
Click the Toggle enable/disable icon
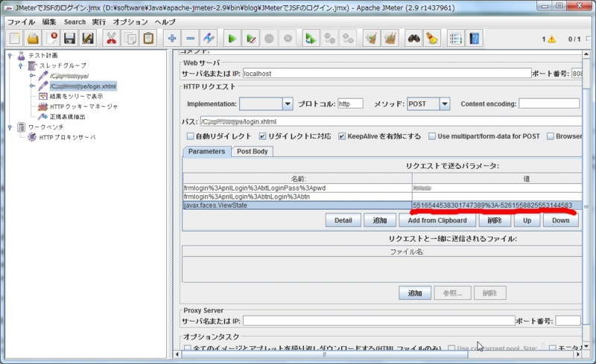[x=209, y=39]
